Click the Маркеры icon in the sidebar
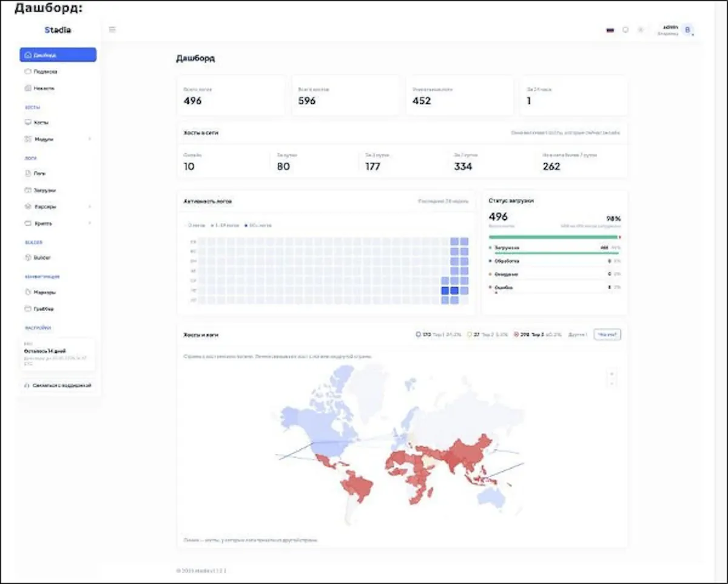Viewport: 728px width, 584px height. pyautogui.click(x=27, y=292)
